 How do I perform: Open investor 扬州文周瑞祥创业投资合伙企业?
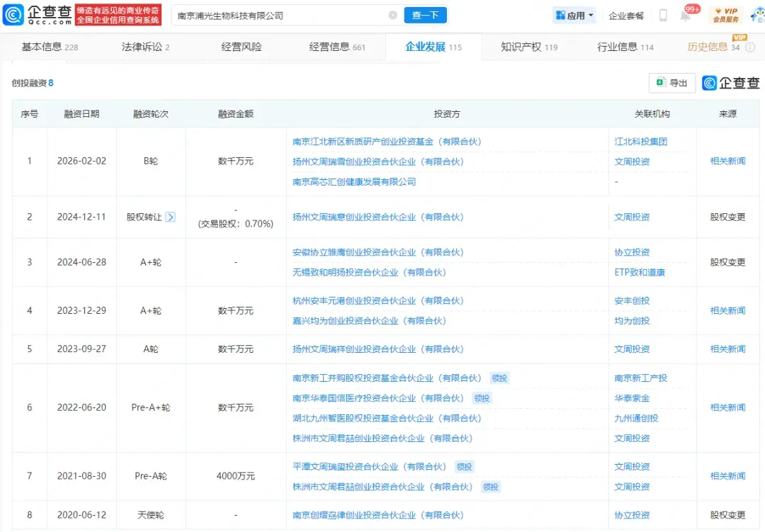point(378,349)
